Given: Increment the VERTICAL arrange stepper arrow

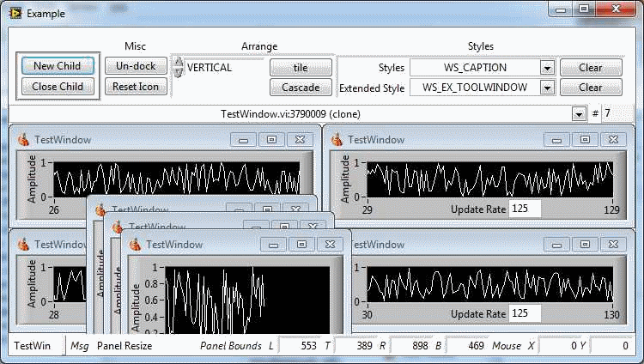Looking at the screenshot, I should pyautogui.click(x=179, y=62).
